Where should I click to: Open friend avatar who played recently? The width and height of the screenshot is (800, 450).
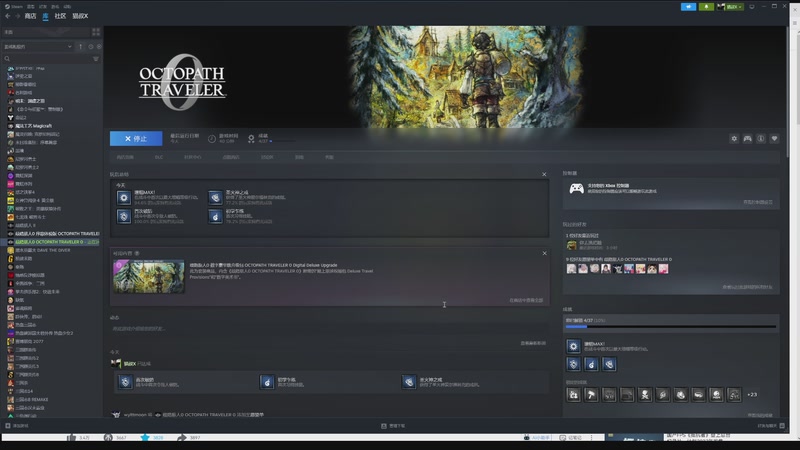(x=571, y=245)
